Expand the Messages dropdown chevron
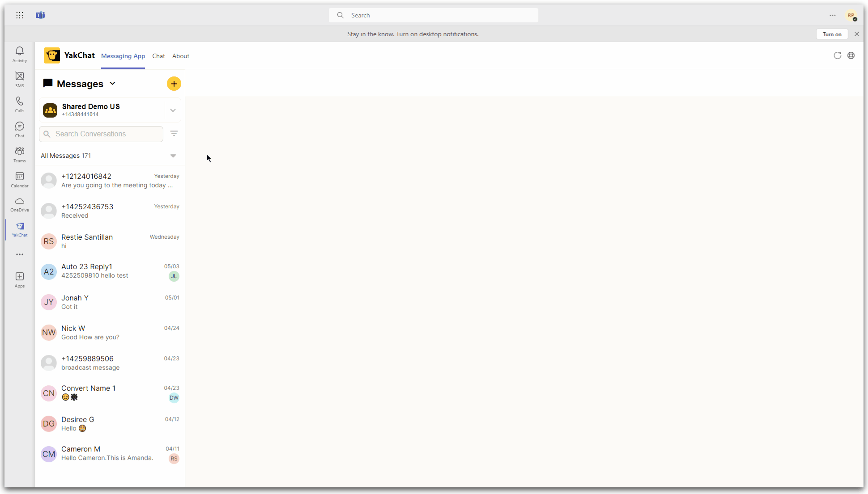The height and width of the screenshot is (494, 868). click(x=113, y=84)
